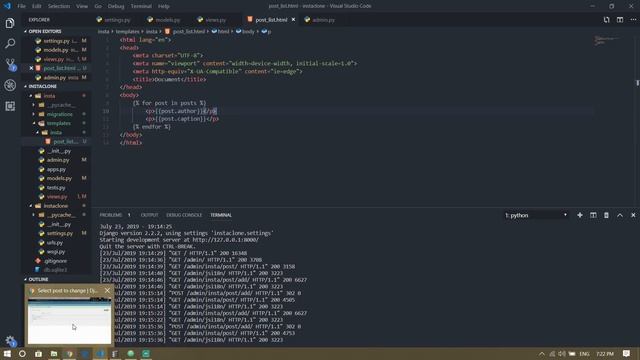Click the ENG language indicator in tray
Screen dimensions: 640x360
pyautogui.click(x=584, y=353)
